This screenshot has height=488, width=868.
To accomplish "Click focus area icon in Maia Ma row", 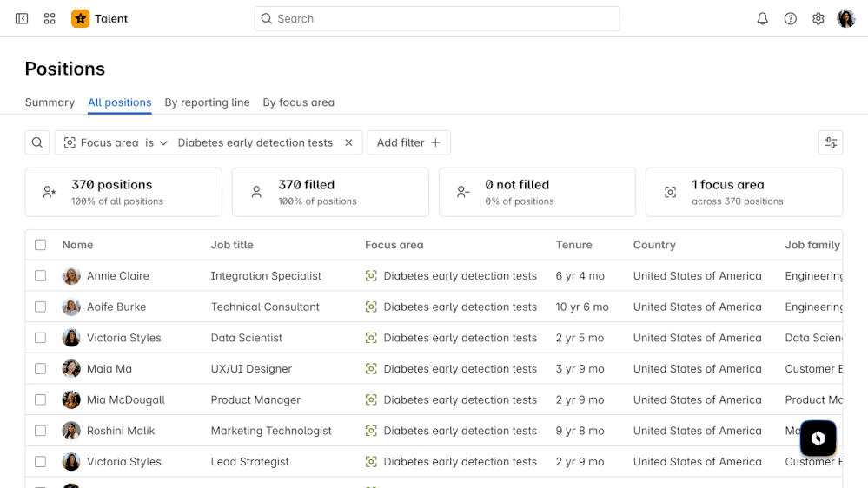I will coord(371,368).
